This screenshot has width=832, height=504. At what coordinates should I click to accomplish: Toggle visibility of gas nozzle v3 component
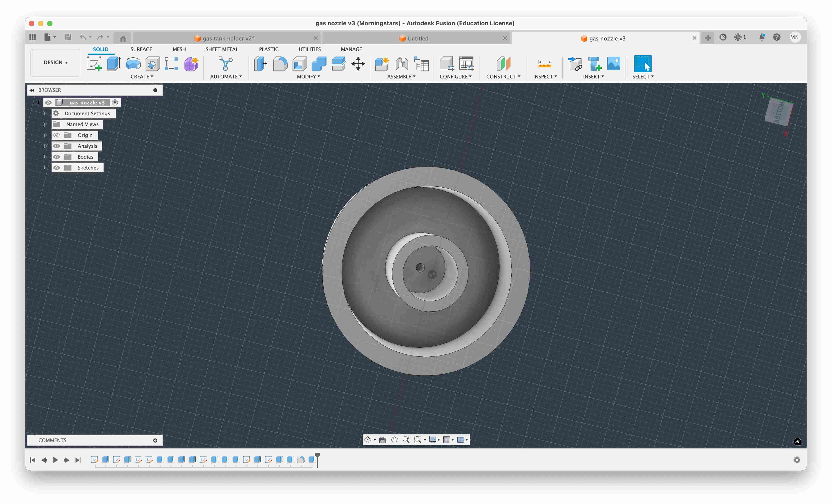[x=48, y=103]
